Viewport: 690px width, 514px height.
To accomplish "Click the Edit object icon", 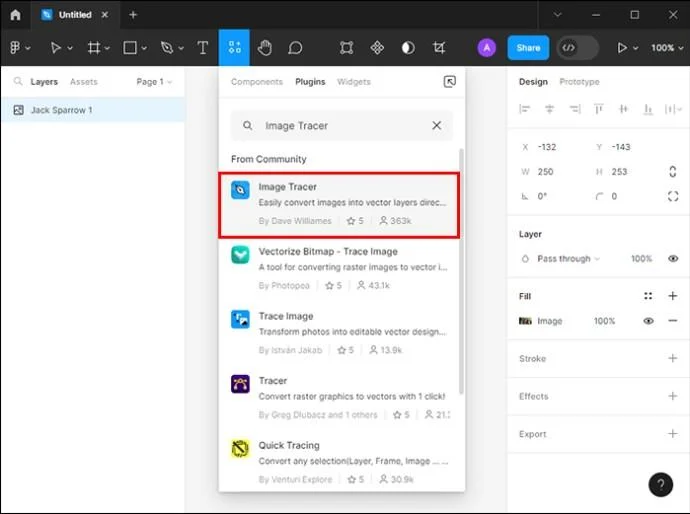I will [346, 48].
